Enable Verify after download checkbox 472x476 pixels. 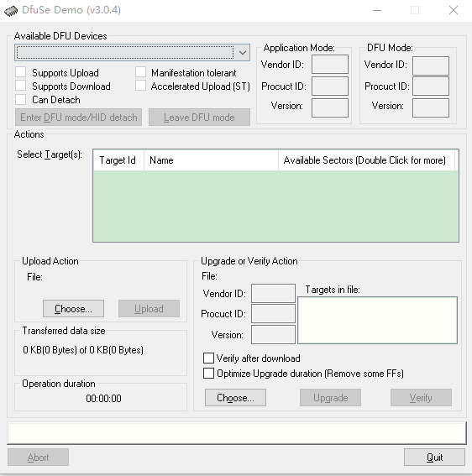(x=208, y=358)
